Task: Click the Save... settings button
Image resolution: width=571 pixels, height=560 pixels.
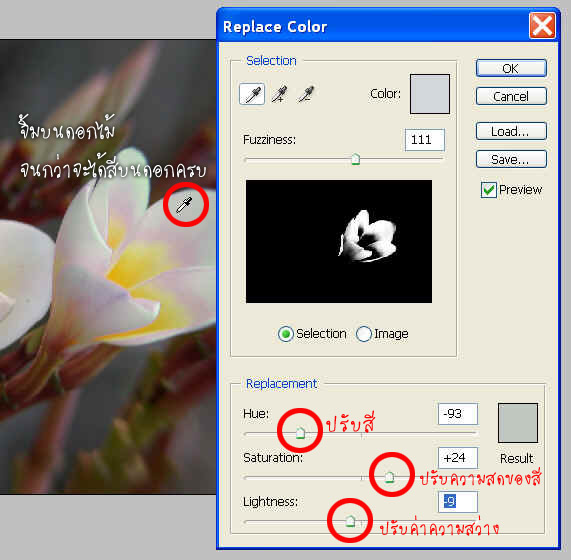Action: tap(511, 159)
